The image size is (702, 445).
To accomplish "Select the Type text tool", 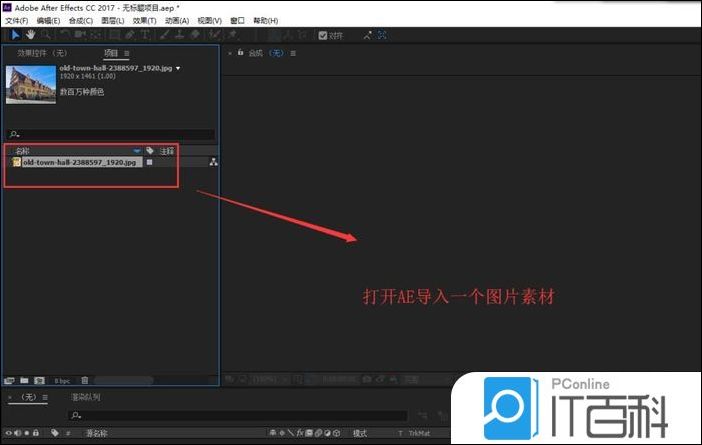I will tap(145, 35).
